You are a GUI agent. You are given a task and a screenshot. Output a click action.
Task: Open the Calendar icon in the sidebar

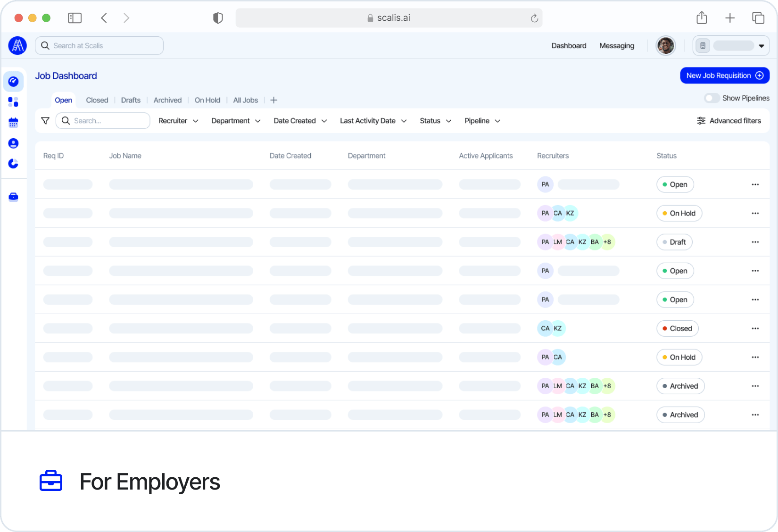click(x=13, y=122)
